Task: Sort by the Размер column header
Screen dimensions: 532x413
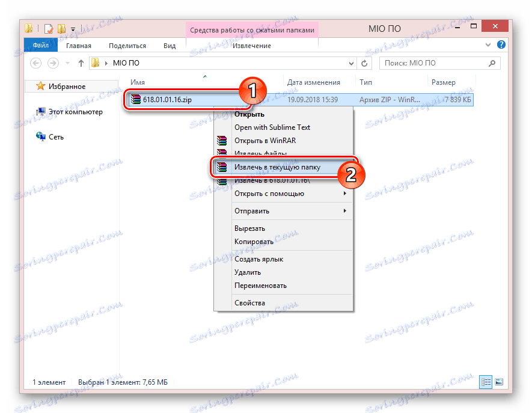Action: click(444, 82)
